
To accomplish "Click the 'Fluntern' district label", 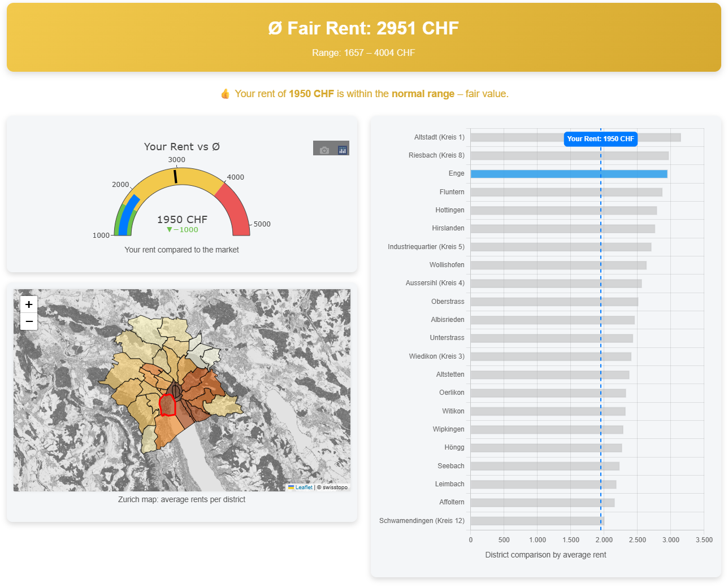I will pos(452,192).
